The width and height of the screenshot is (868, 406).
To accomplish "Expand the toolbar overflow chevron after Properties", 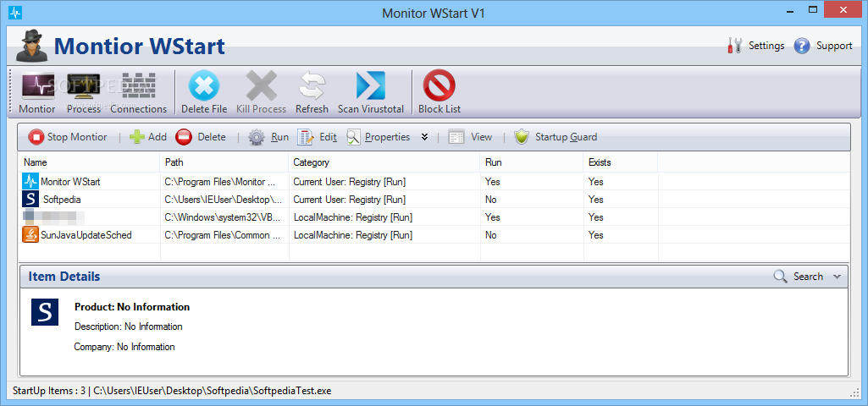I will pyautogui.click(x=424, y=137).
